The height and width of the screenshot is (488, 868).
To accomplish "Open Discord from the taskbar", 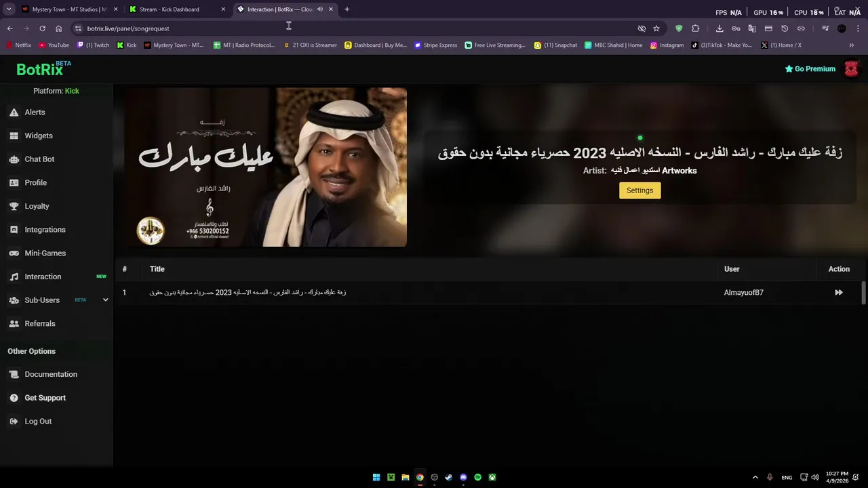I will tap(463, 477).
